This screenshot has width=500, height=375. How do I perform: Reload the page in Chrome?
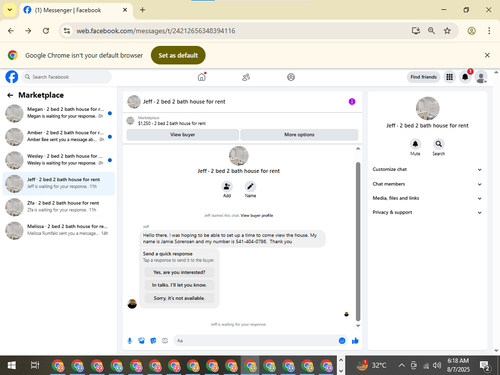point(46,31)
